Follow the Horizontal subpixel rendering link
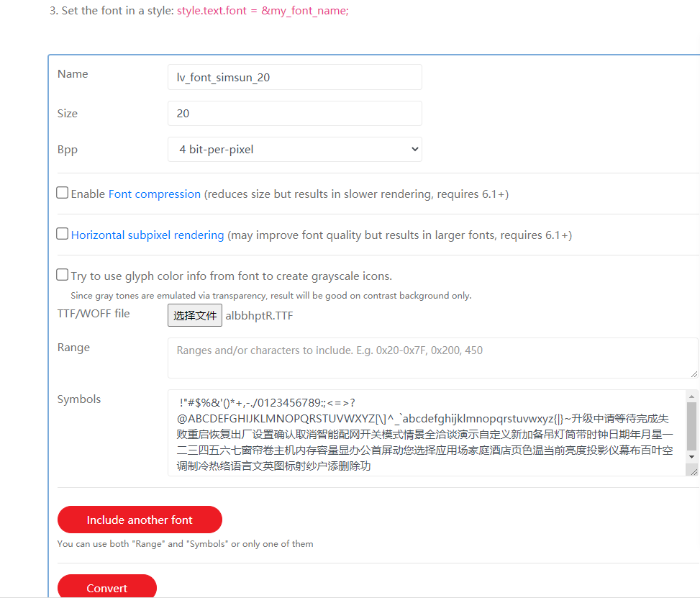Image resolution: width=700 pixels, height=598 pixels. point(147,235)
